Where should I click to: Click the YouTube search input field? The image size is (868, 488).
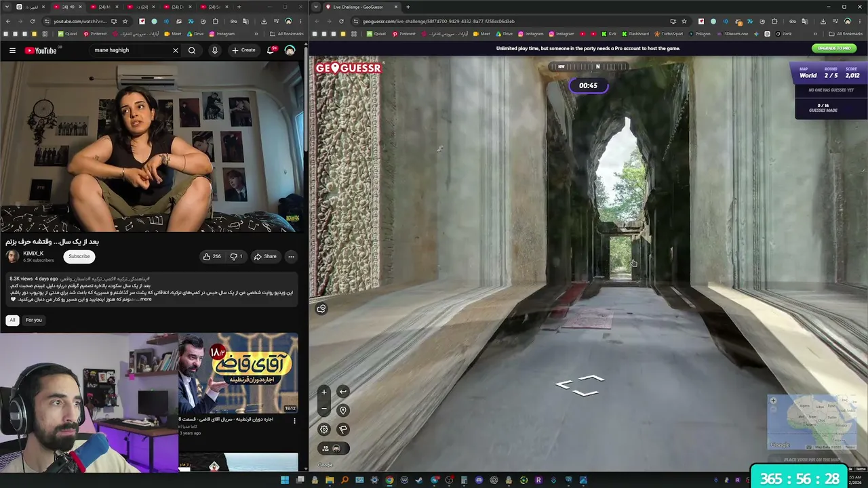pos(129,50)
